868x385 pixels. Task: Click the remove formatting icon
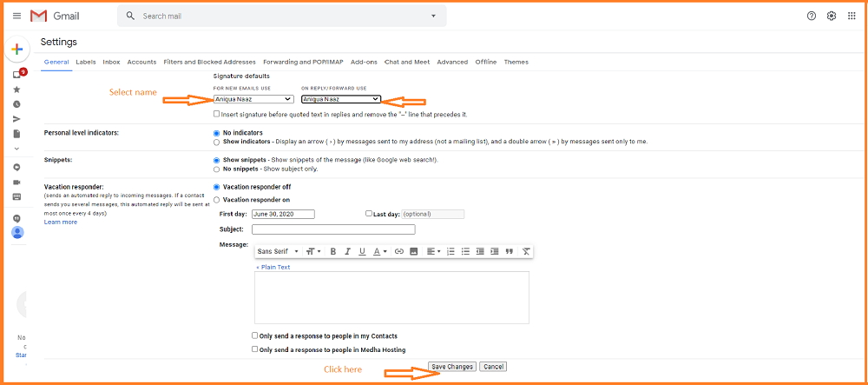pos(526,251)
